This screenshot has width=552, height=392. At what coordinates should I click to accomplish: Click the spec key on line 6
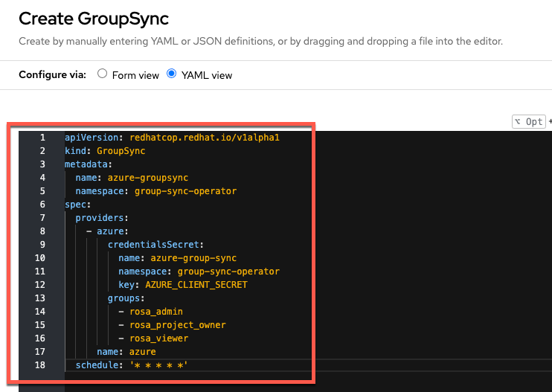point(76,205)
